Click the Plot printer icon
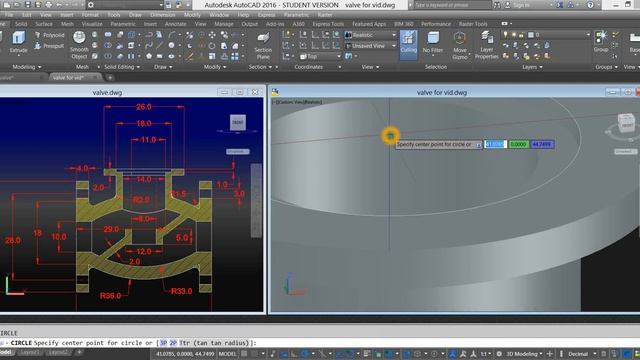Screen dimensions: 640x360 pyautogui.click(x=49, y=5)
